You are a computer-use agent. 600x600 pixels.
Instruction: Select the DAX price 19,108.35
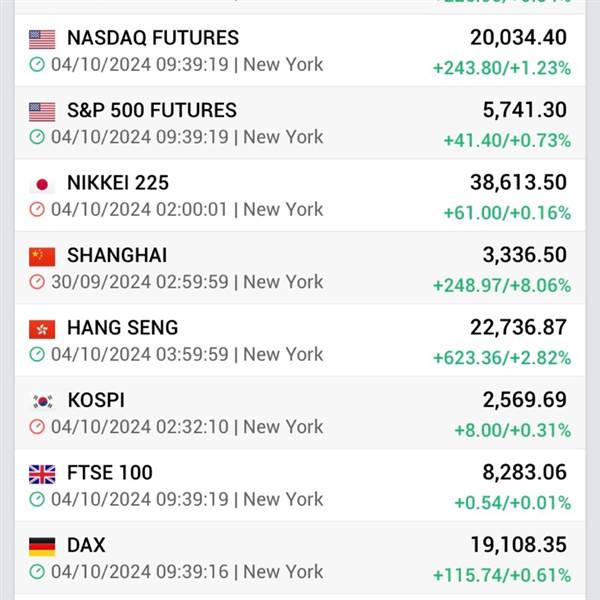tap(518, 545)
